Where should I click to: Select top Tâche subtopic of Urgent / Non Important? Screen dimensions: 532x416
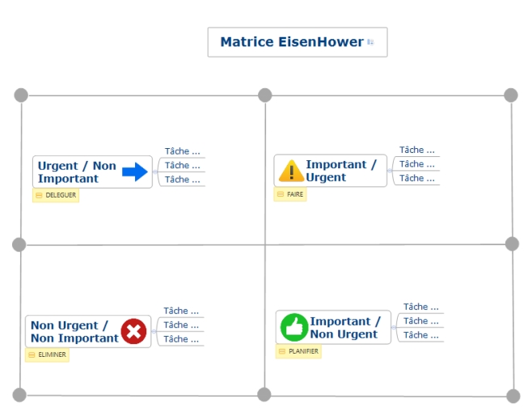coord(182,151)
